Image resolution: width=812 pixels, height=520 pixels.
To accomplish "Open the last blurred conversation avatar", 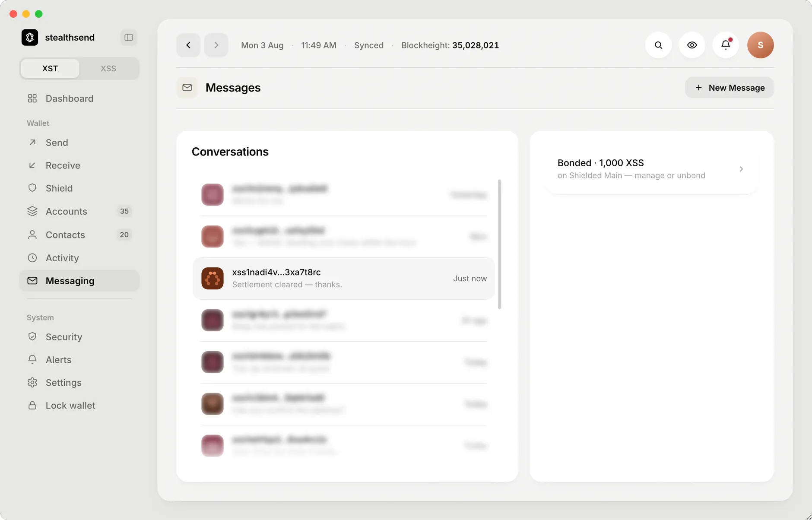I will (x=213, y=446).
